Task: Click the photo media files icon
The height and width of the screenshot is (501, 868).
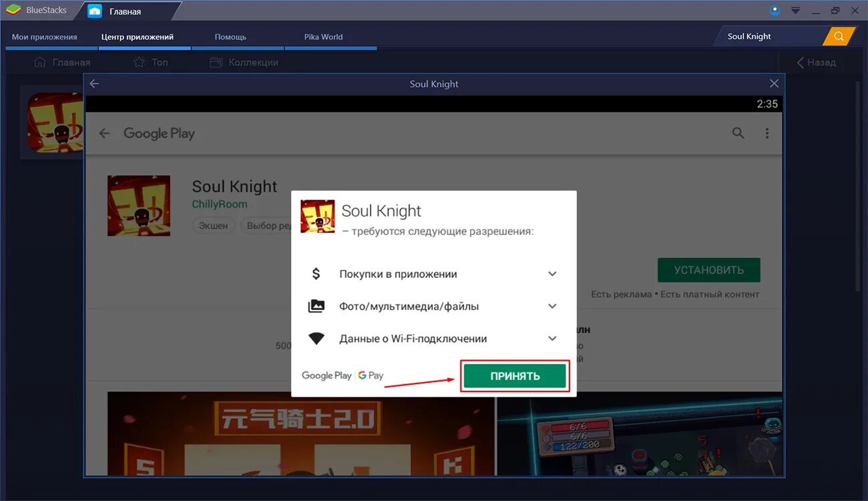Action: [316, 306]
